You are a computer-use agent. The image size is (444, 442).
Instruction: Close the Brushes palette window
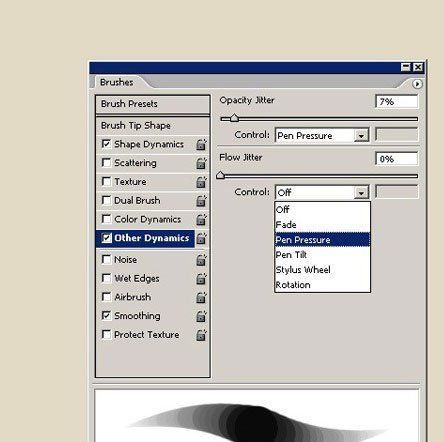(x=418, y=67)
